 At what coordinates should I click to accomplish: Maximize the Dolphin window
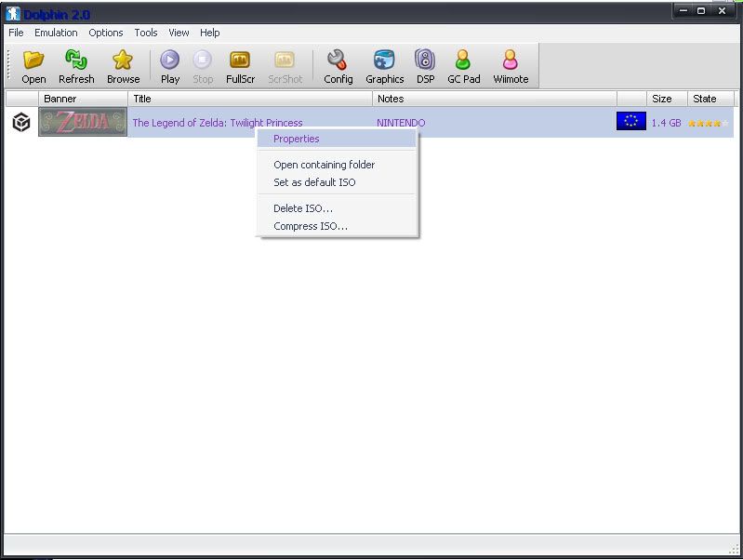[x=701, y=11]
